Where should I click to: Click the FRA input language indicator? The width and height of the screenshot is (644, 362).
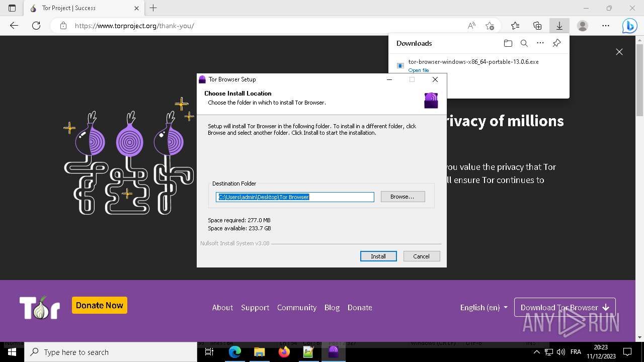[576, 352]
